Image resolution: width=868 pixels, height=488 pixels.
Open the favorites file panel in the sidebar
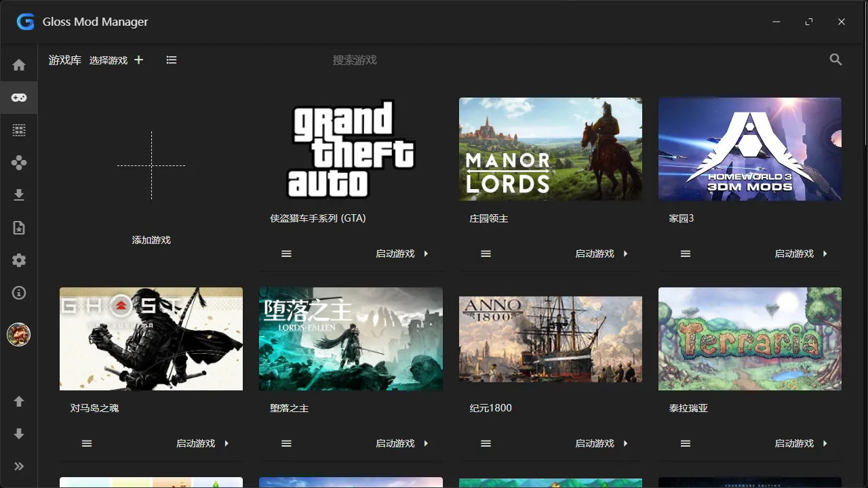coord(18,227)
